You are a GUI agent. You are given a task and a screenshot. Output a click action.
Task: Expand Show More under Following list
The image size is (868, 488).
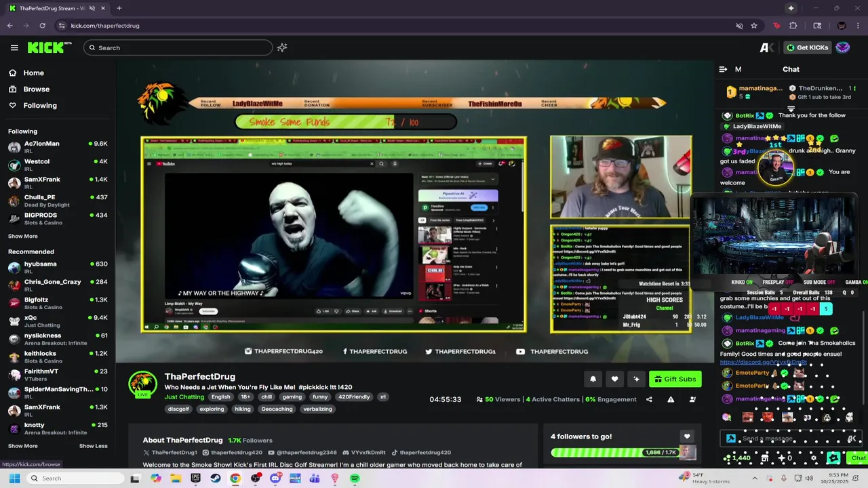point(23,236)
